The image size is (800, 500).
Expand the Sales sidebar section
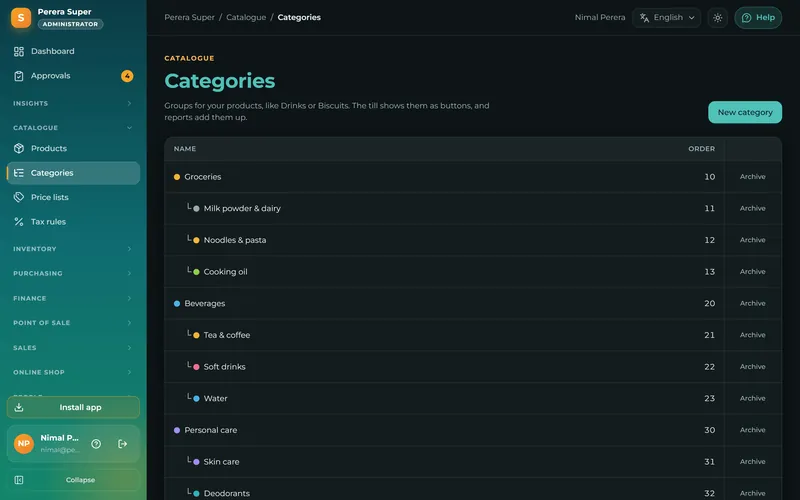pos(73,348)
